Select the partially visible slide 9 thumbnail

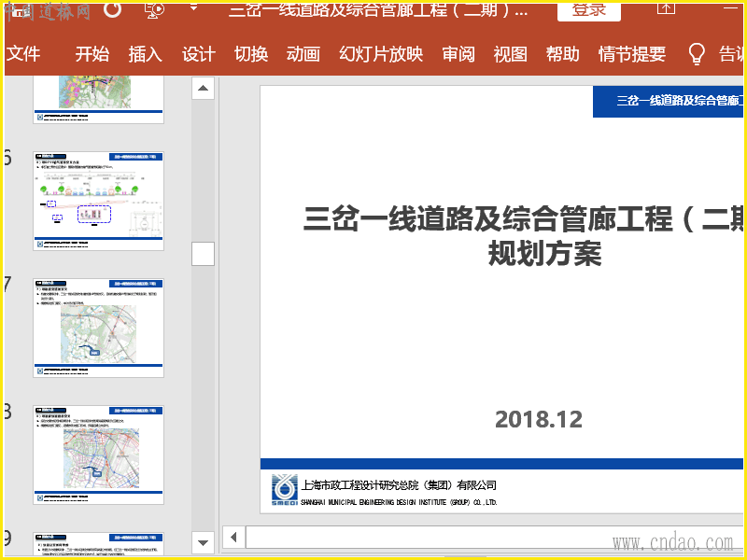coord(99,544)
